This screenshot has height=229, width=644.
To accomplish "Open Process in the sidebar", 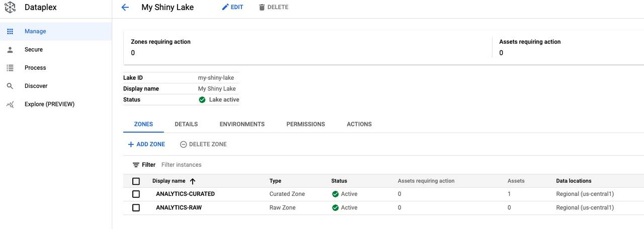I will (x=56, y=68).
